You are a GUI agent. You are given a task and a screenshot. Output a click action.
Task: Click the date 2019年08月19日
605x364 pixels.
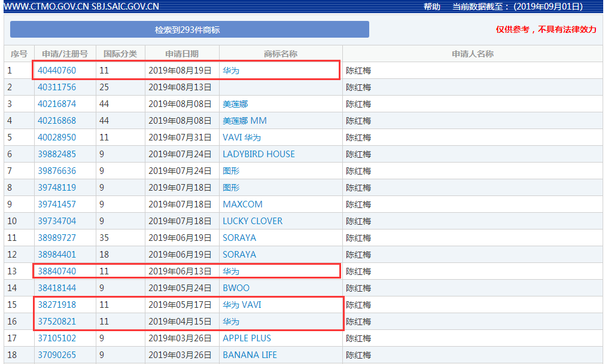180,71
